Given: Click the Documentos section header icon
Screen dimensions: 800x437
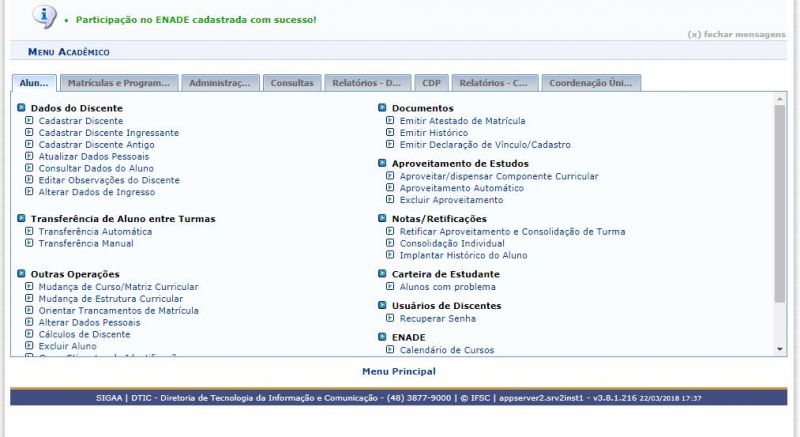Looking at the screenshot, I should pos(382,108).
